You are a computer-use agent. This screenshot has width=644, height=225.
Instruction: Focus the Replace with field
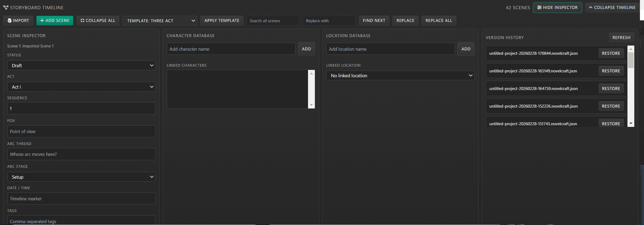(329, 21)
